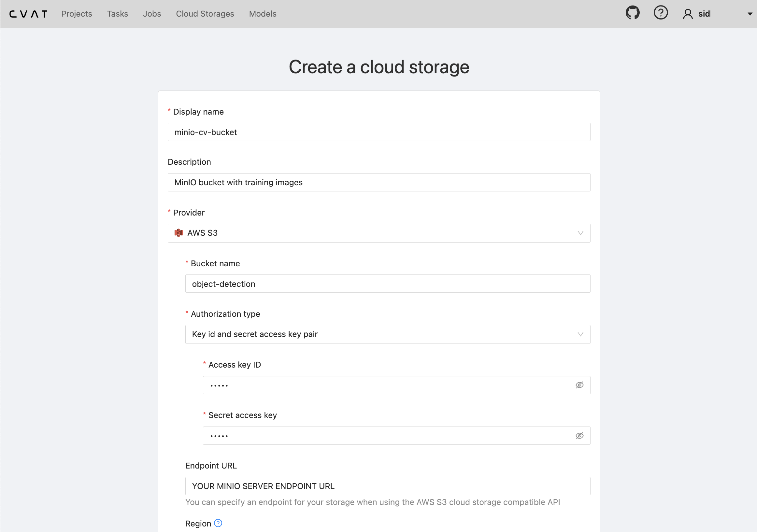This screenshot has width=757, height=532.
Task: Click the Display name input field
Action: click(378, 132)
